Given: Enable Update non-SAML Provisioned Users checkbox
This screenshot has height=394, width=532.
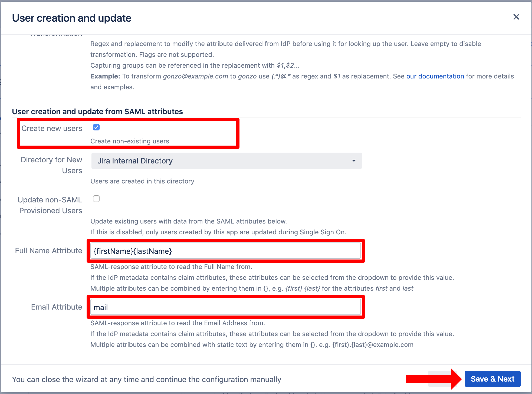Looking at the screenshot, I should (96, 199).
